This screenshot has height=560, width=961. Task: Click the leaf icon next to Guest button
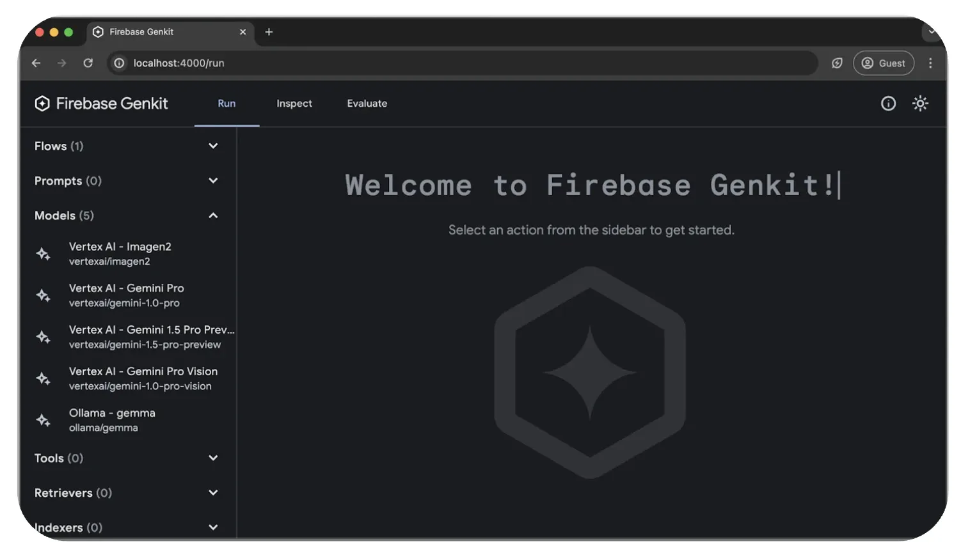coord(837,63)
